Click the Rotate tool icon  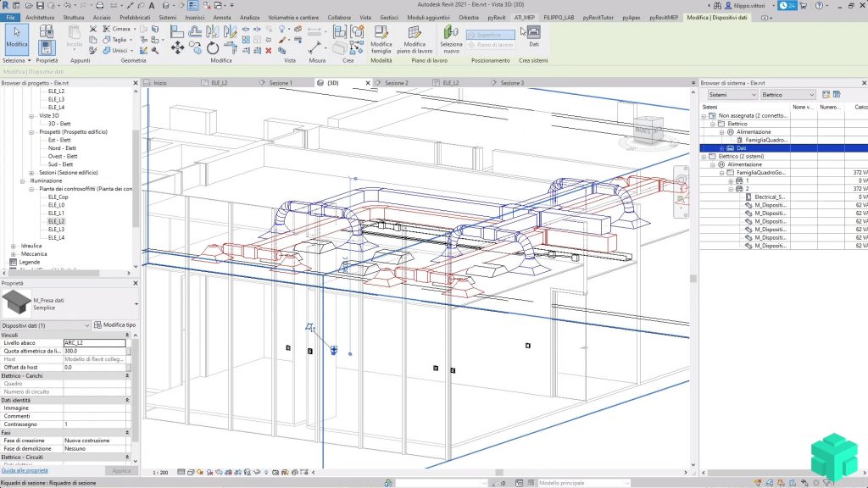pos(213,47)
